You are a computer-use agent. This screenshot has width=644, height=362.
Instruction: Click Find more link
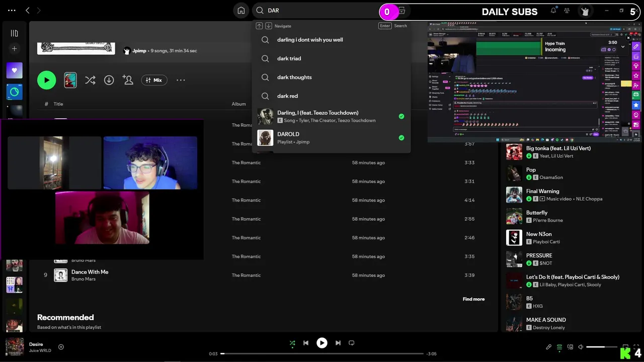473,299
